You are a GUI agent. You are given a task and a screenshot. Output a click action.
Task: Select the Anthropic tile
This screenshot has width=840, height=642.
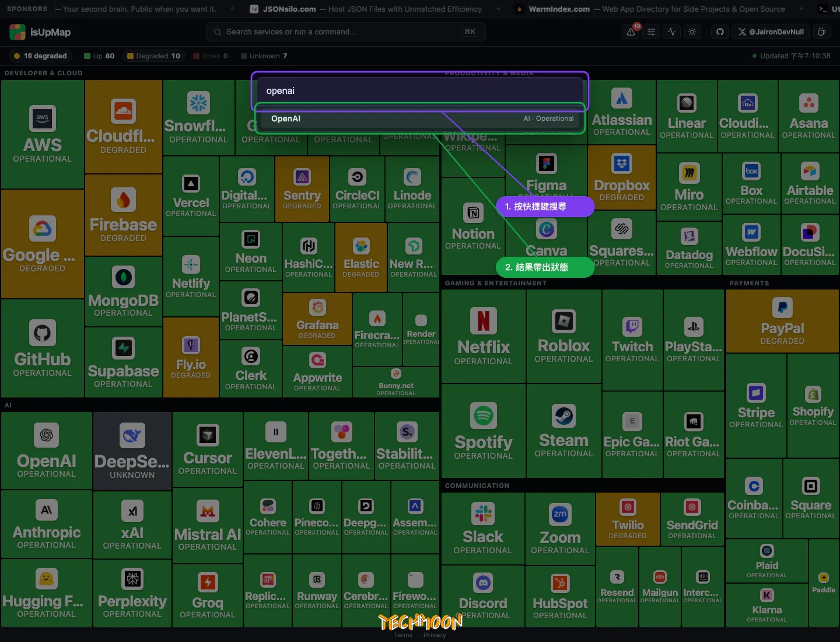47,524
